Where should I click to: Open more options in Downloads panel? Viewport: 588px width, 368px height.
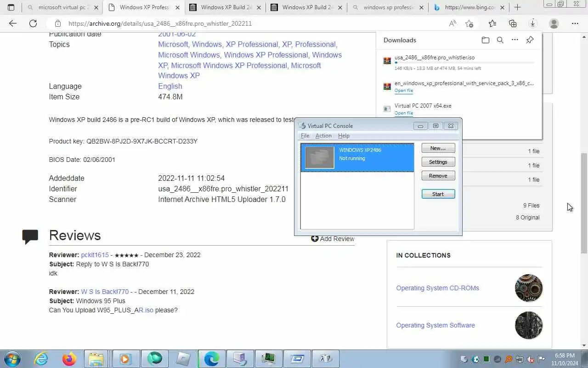click(515, 40)
